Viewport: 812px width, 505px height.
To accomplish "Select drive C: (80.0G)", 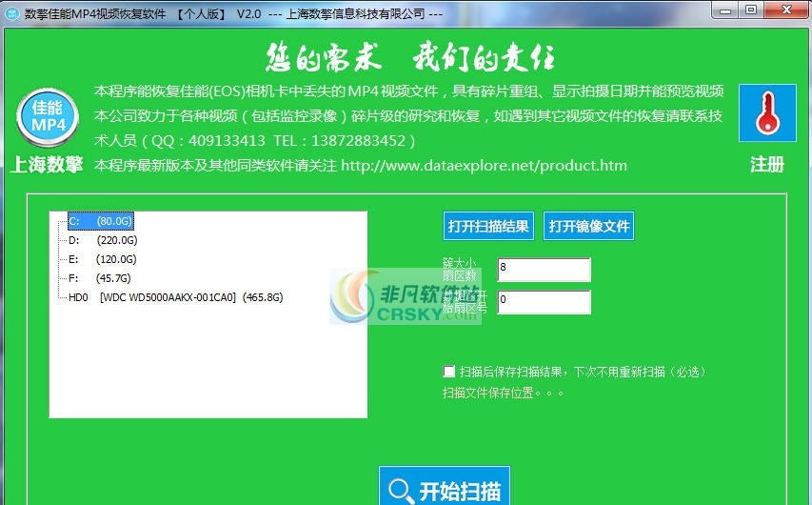I will tap(101, 221).
